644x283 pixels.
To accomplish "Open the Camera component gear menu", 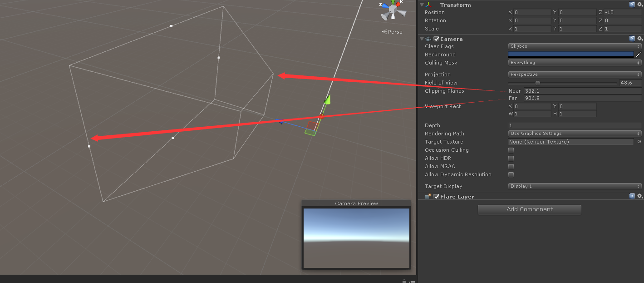I will pyautogui.click(x=639, y=39).
